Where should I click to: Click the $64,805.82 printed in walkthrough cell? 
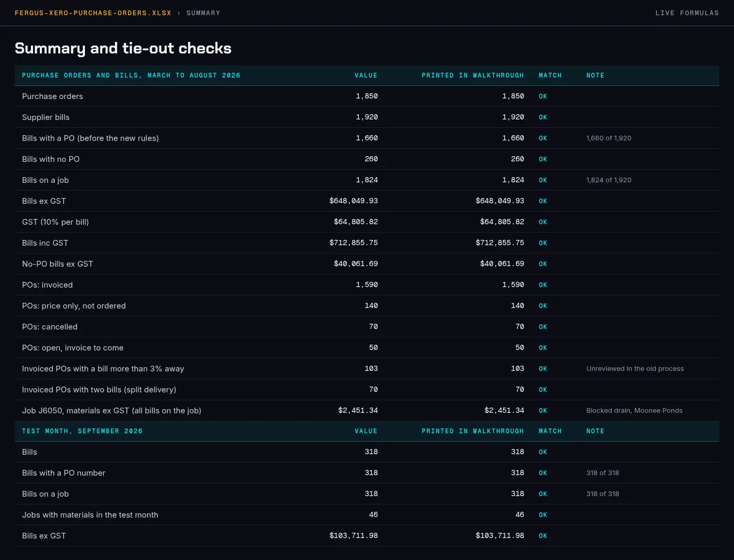(502, 222)
